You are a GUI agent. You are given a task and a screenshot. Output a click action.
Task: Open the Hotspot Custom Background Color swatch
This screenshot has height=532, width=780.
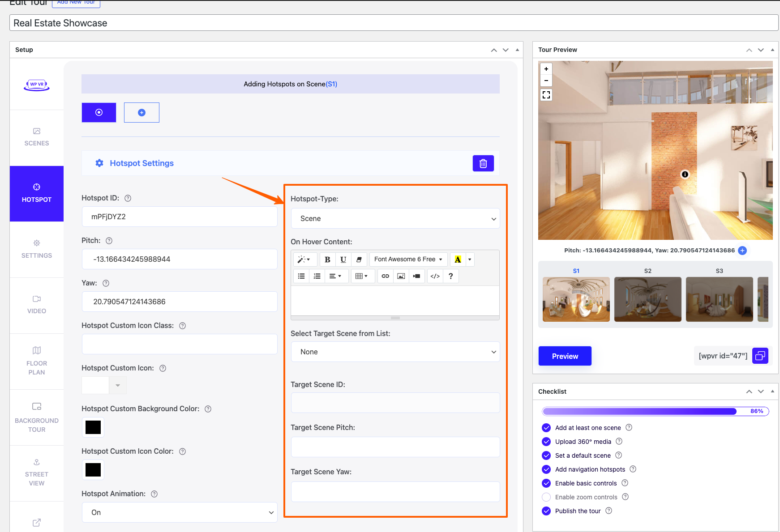(93, 427)
